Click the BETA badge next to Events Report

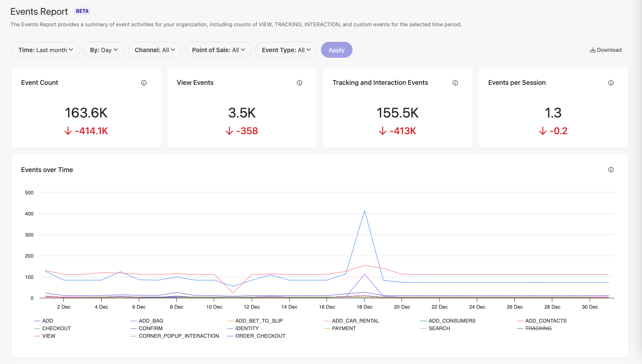(82, 11)
